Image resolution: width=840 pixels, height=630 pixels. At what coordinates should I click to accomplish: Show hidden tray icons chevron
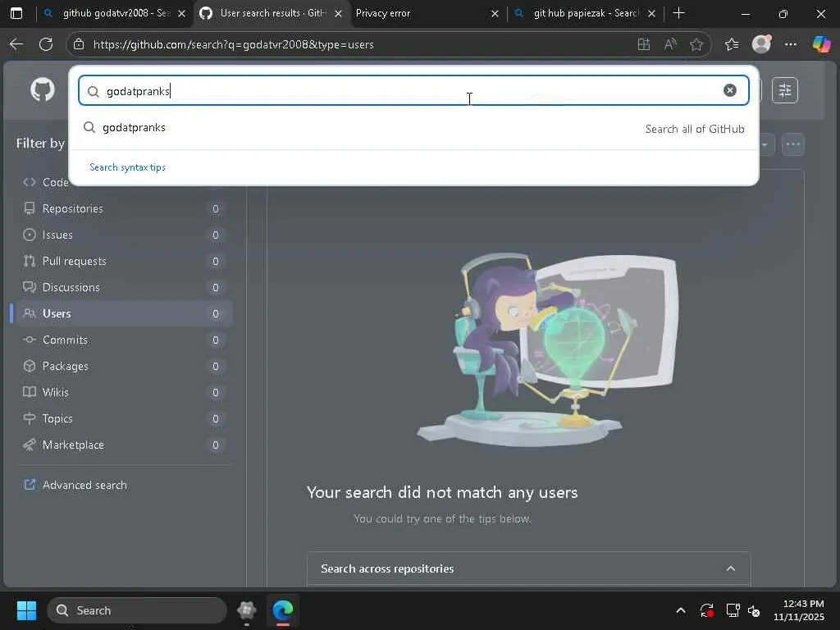tap(681, 610)
